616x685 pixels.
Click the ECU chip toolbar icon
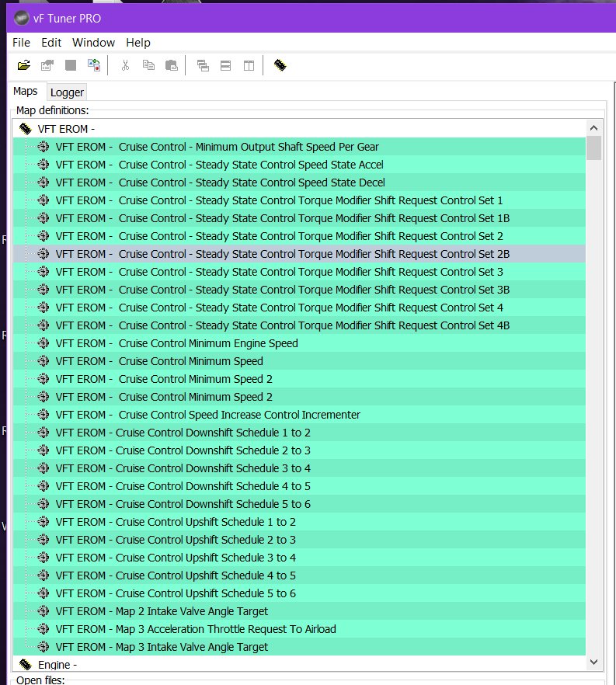[x=280, y=65]
